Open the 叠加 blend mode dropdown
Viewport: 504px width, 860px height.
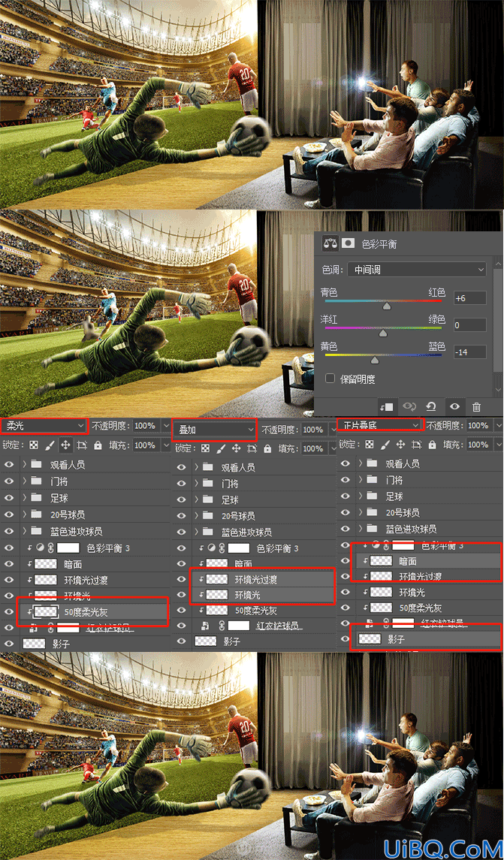[214, 429]
